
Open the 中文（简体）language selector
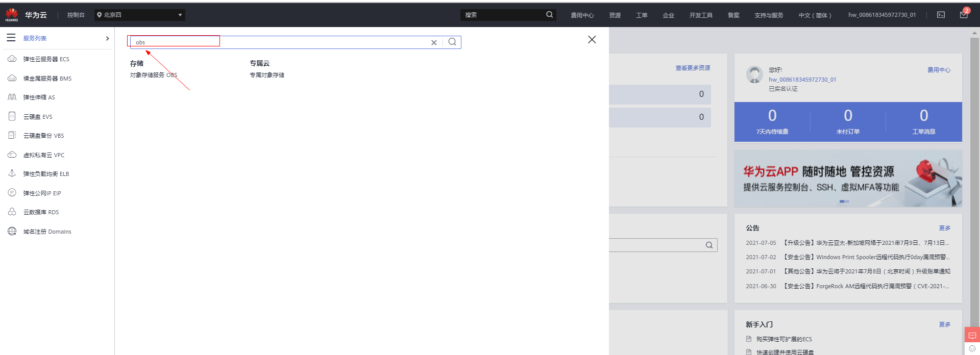(815, 15)
